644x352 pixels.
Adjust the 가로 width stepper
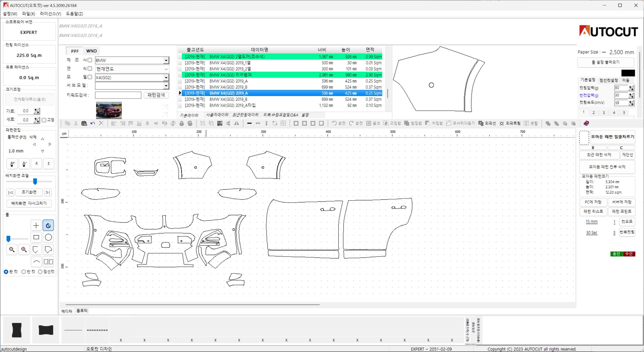(x=37, y=111)
